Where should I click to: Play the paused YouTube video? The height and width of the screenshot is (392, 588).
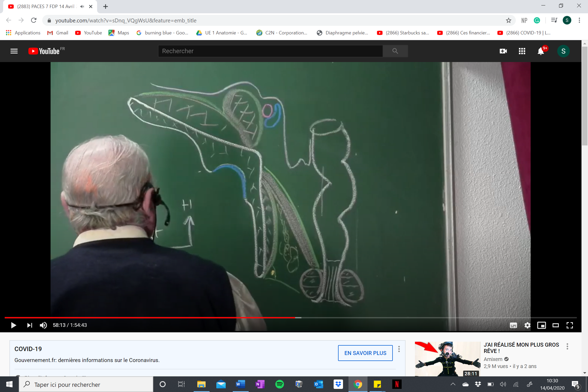pos(14,325)
